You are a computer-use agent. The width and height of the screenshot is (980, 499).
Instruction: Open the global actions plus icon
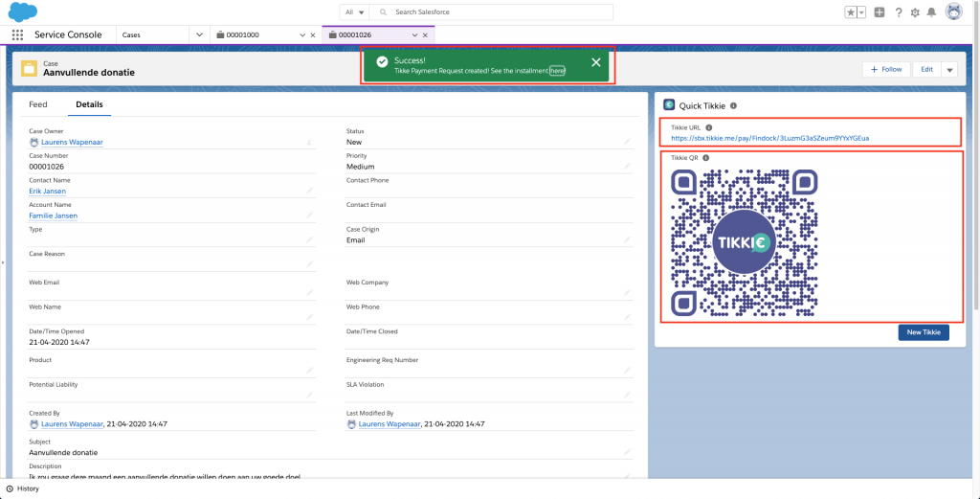pos(880,12)
